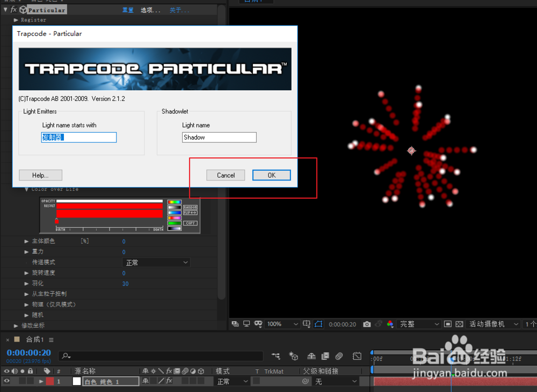Open the graph editor icon
Image resolution: width=537 pixels, height=392 pixels.
click(357, 356)
